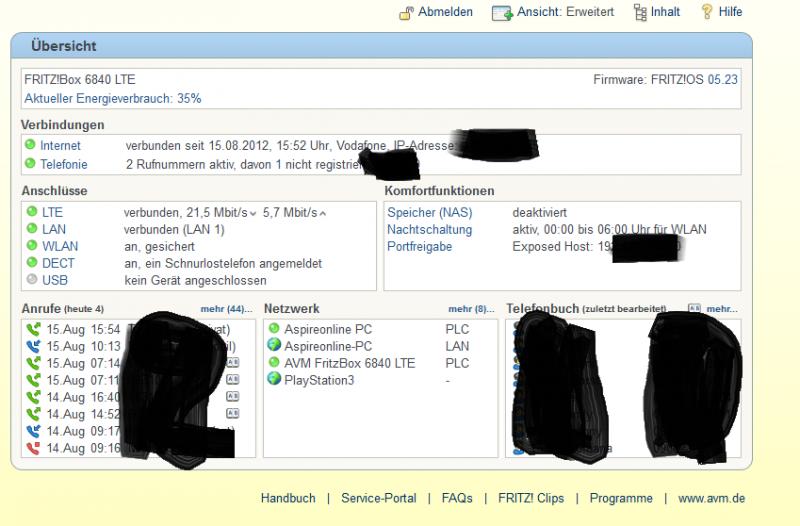Click outgoing call icon for 15.Aug 15:54
The image size is (800, 526).
pyautogui.click(x=34, y=330)
